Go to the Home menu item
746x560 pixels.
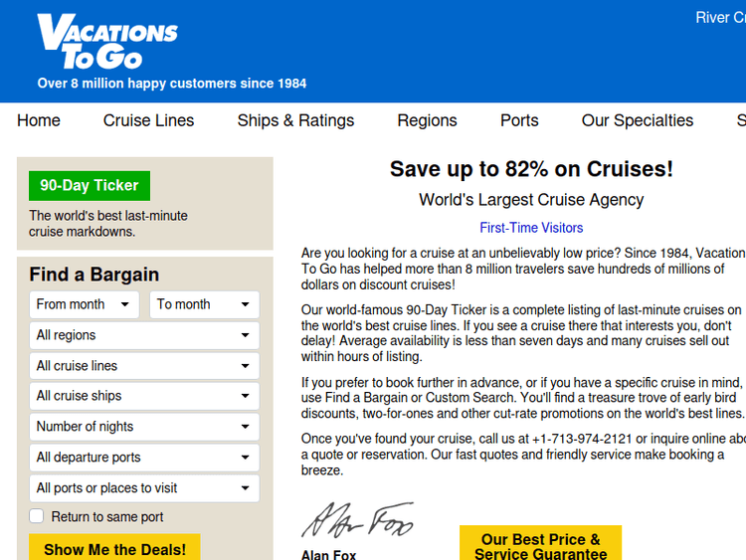tap(39, 120)
